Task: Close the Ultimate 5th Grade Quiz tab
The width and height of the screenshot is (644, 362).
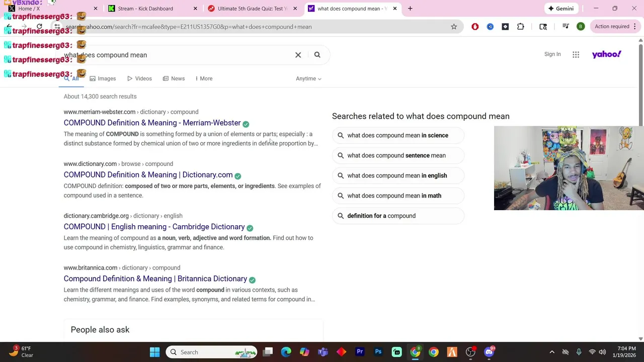Action: click(x=295, y=9)
